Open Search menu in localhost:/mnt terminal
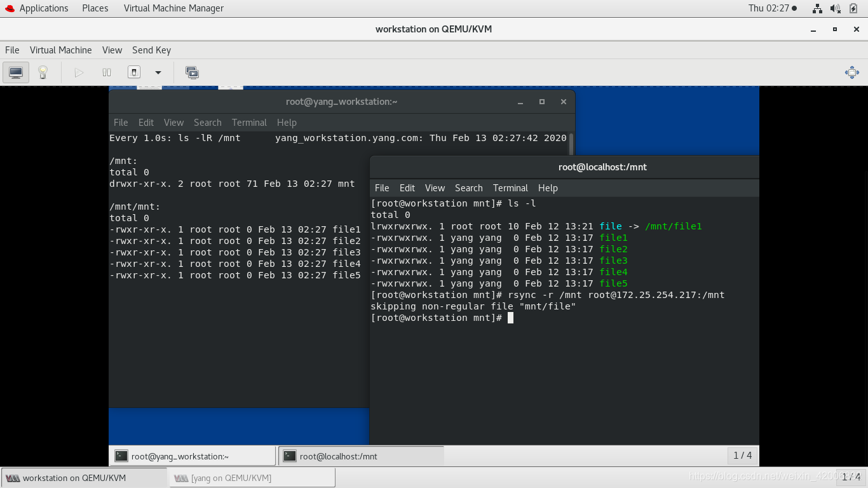The image size is (868, 488). pos(469,188)
